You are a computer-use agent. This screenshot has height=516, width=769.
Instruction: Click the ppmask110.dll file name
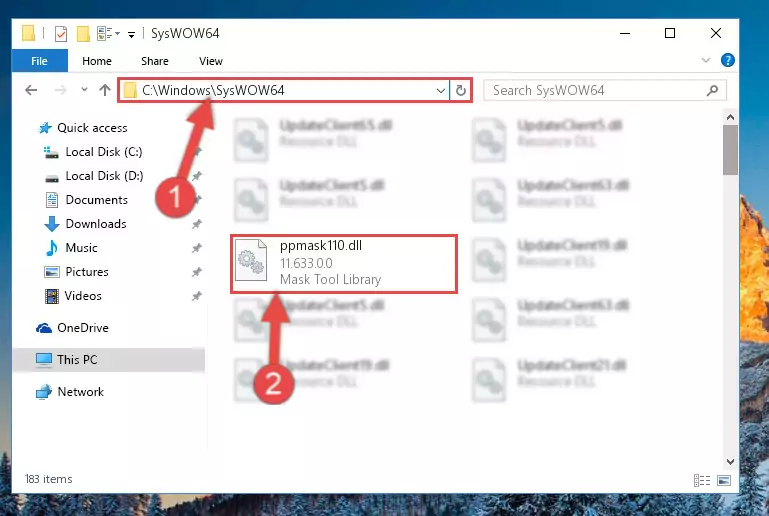[x=321, y=246]
